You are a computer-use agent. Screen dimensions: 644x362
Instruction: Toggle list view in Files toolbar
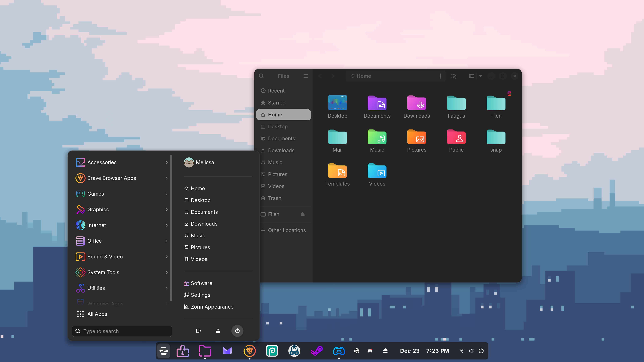[x=471, y=76]
